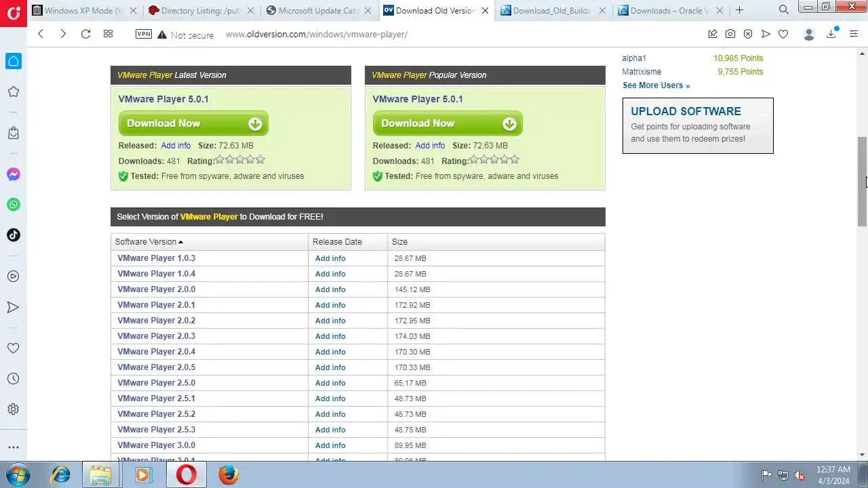Open VMware Player 2.5.0 link
Viewport: 868px width, 488px height.
pyautogui.click(x=156, y=383)
